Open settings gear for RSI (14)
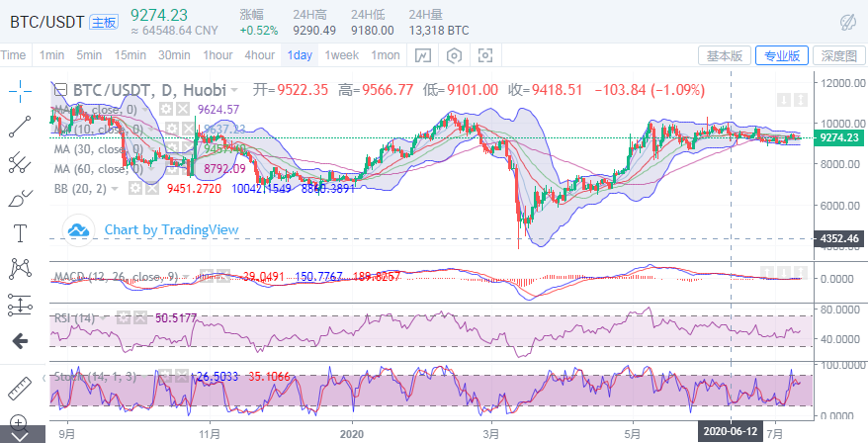The width and height of the screenshot is (868, 443). click(x=124, y=317)
